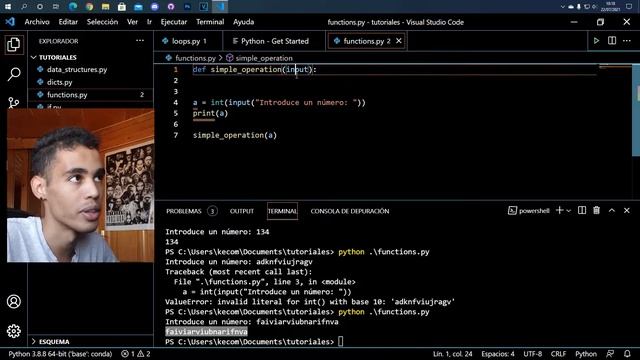
Task: Run Python file with play button
Action: tap(596, 41)
